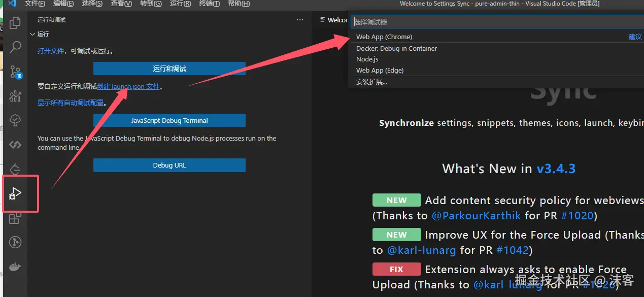Collapse the 运行 section

40,34
